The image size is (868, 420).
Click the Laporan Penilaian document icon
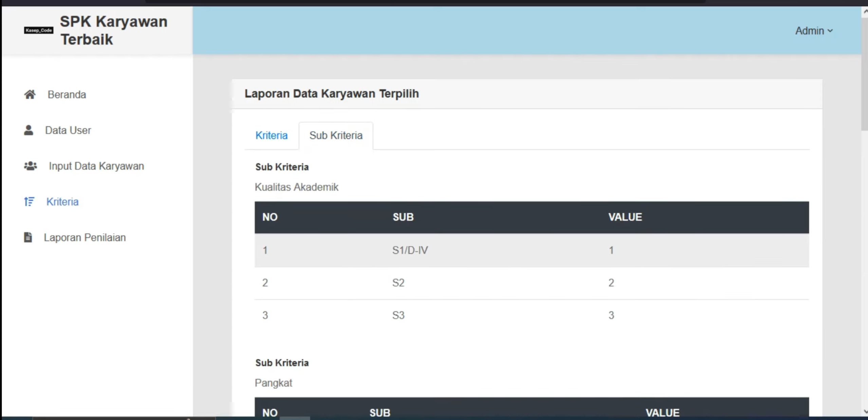(28, 237)
